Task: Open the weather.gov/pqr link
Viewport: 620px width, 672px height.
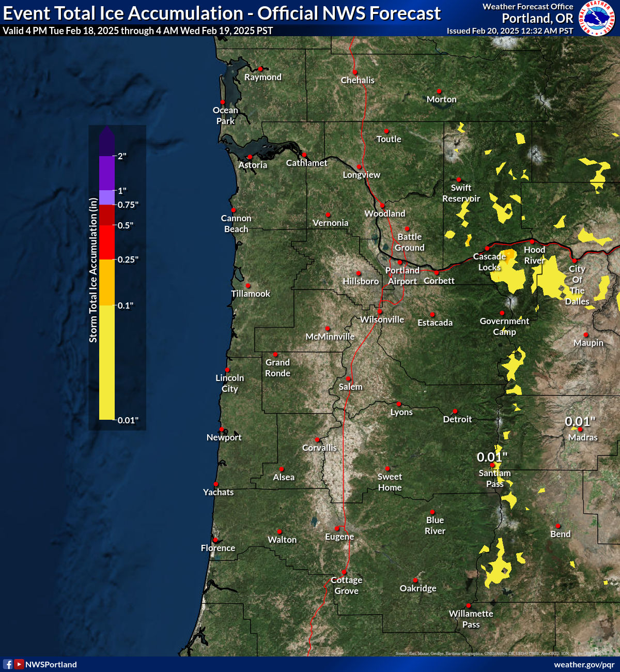Action: click(x=584, y=664)
